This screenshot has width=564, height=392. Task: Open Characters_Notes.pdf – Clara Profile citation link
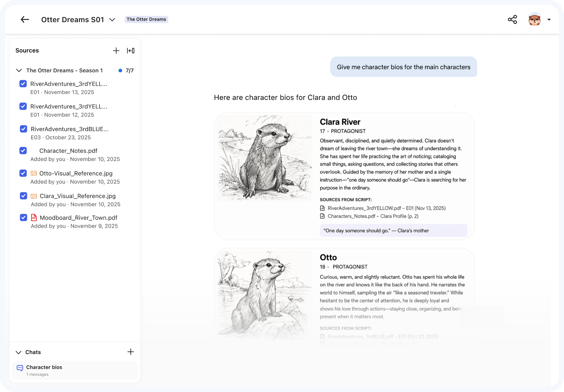(373, 216)
